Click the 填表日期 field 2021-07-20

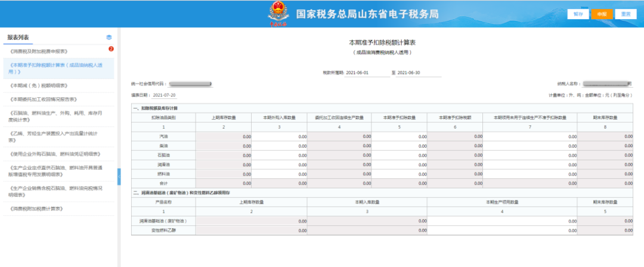(164, 95)
